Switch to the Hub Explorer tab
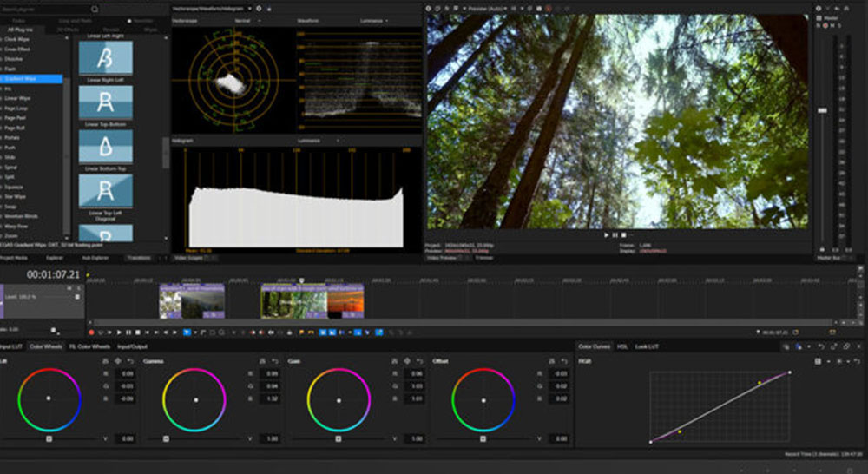 95,258
